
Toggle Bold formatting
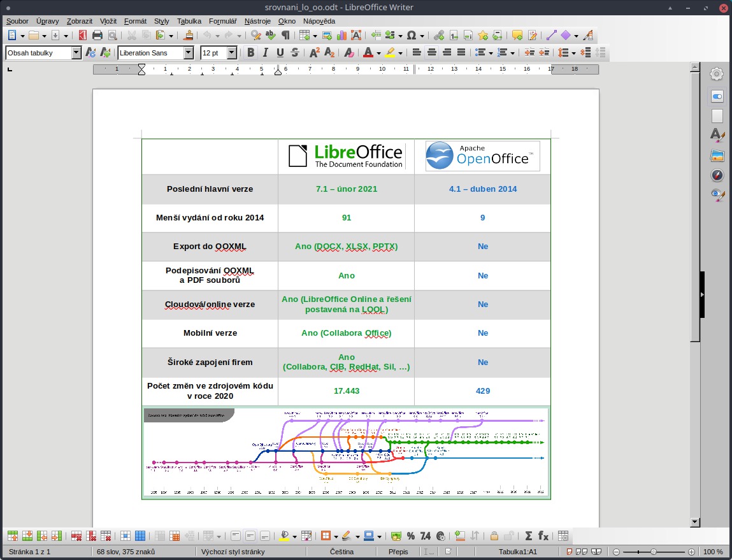251,53
